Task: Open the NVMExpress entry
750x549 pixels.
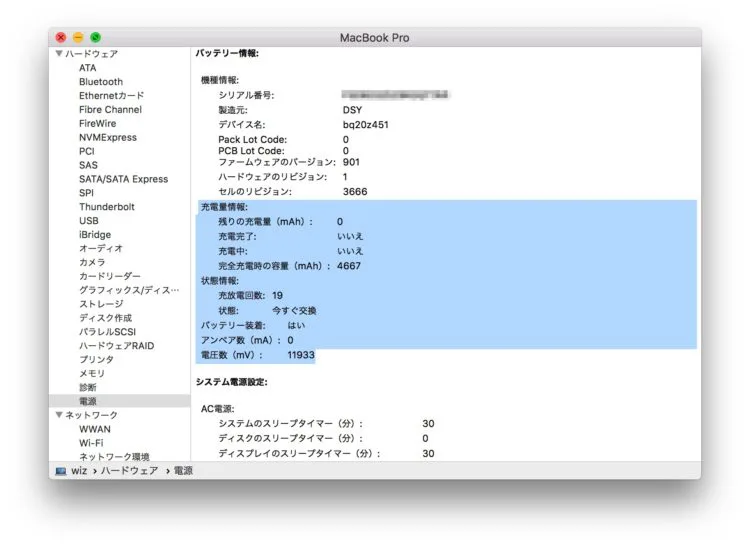Action: pos(108,137)
